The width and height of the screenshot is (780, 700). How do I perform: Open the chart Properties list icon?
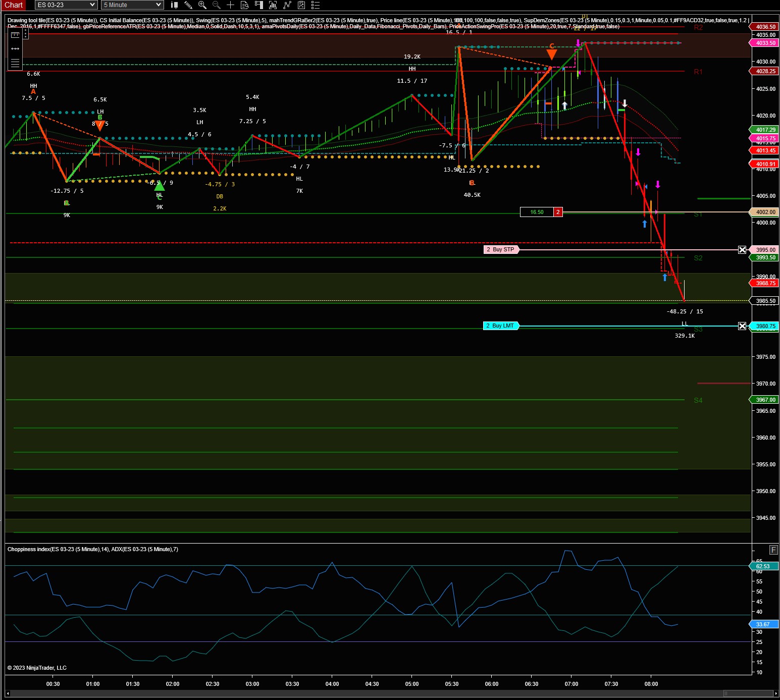click(x=316, y=5)
